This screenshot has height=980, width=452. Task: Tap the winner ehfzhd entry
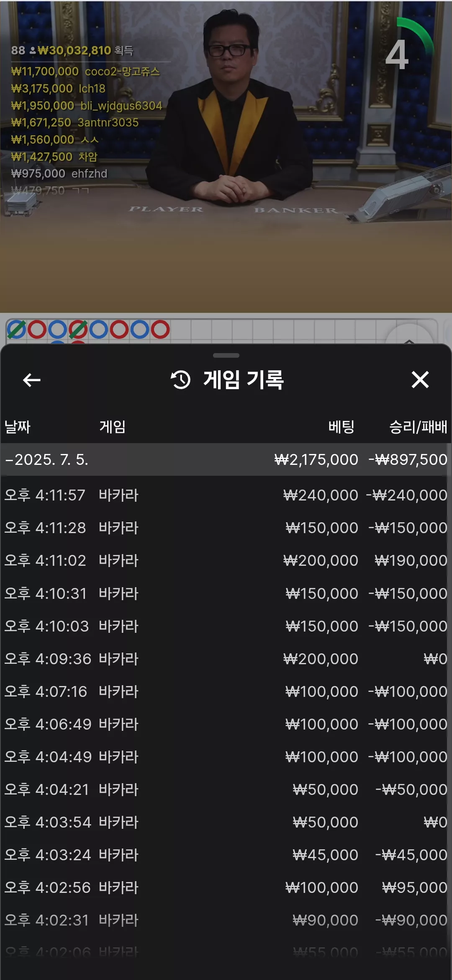pos(59,173)
